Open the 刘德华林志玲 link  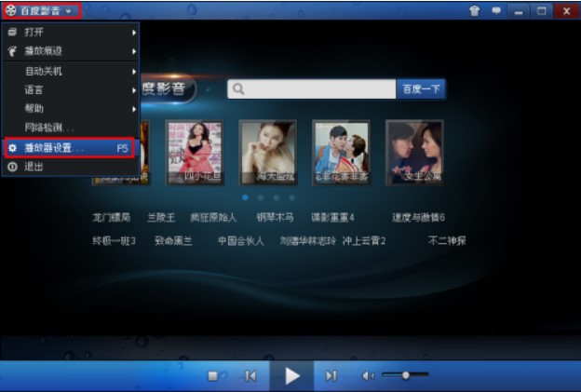[x=308, y=241]
